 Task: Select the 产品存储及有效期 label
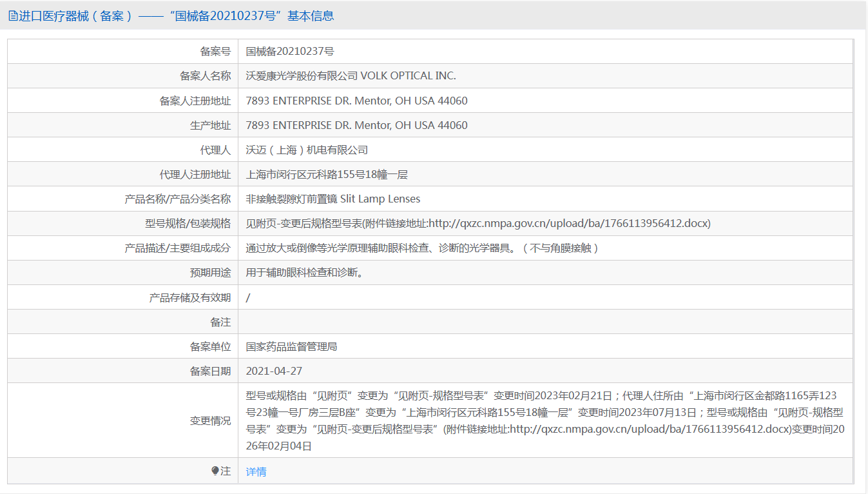pos(190,297)
